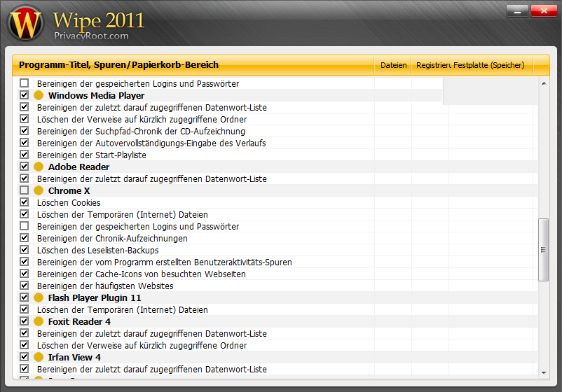The image size is (562, 392).
Task: Uncheck the Adobe Reader group checkbox
Action: [x=24, y=166]
